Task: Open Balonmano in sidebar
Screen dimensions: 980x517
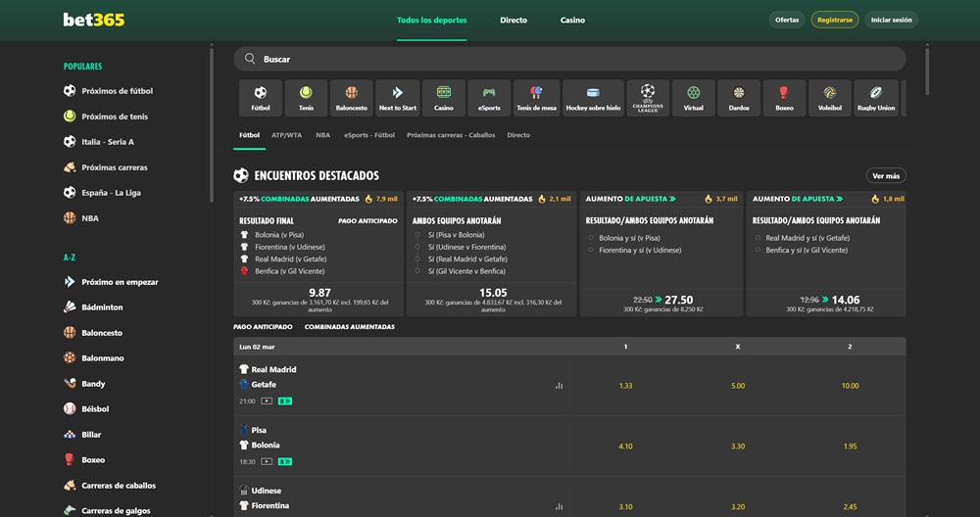Action: point(94,357)
